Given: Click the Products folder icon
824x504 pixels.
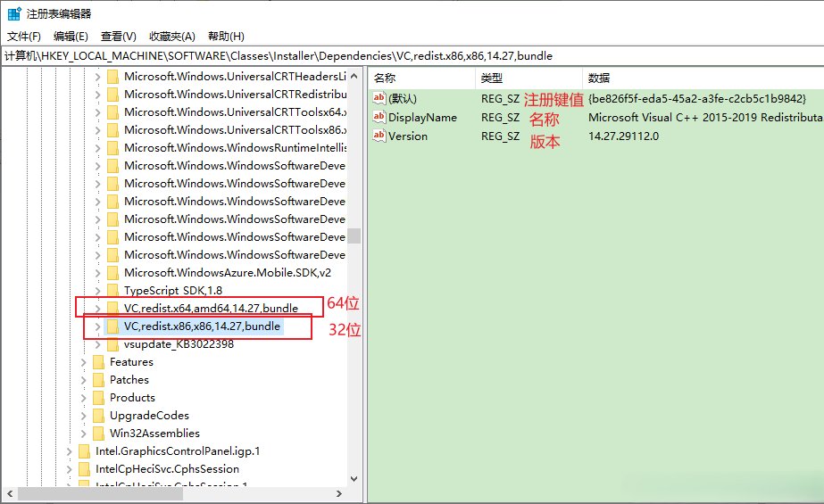Looking at the screenshot, I should tap(98, 398).
